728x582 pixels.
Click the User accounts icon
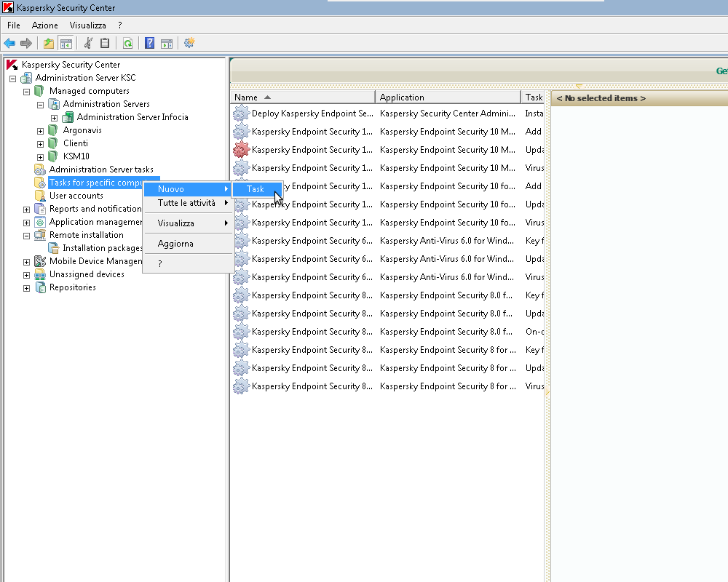tap(40, 196)
